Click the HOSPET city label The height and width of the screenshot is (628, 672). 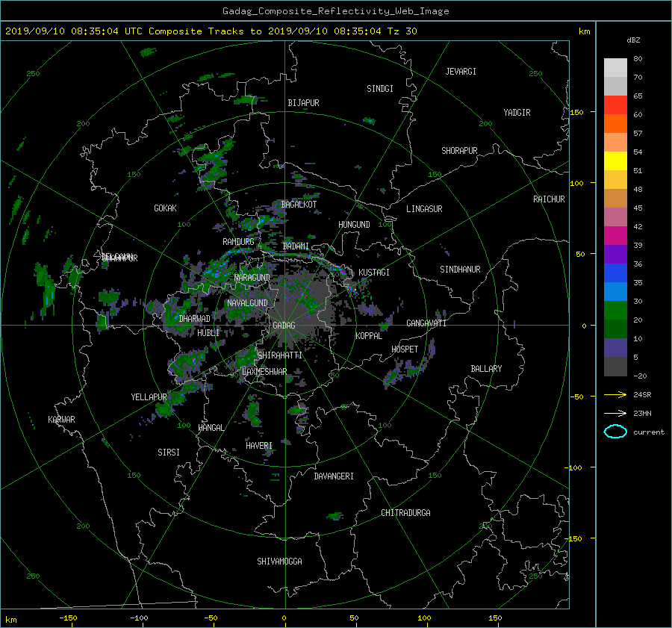click(405, 349)
